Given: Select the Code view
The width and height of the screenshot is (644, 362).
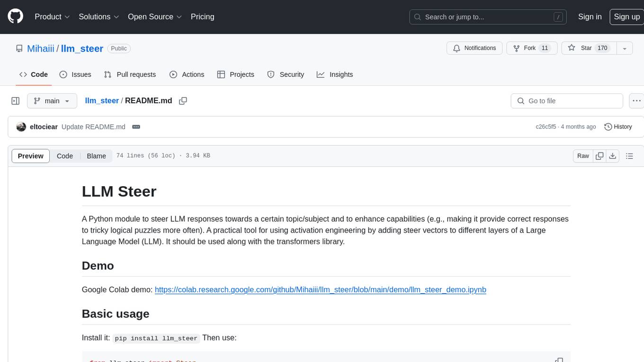Looking at the screenshot, I should (65, 156).
